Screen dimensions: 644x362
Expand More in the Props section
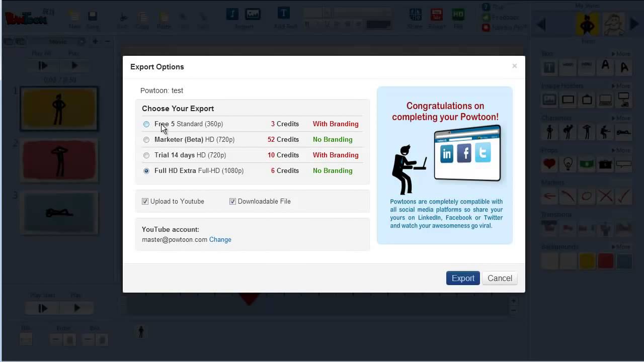(621, 150)
